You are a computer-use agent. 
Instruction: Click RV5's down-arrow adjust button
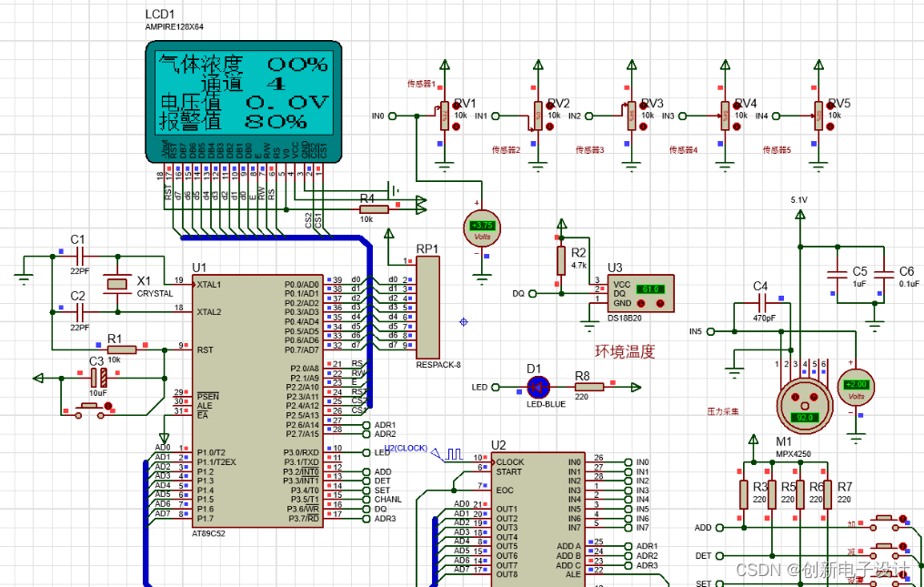coord(829,127)
